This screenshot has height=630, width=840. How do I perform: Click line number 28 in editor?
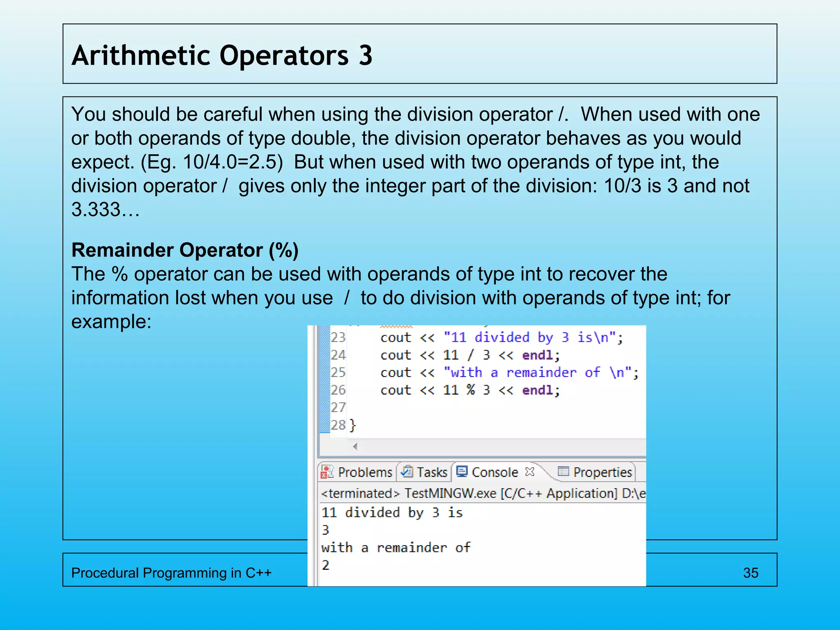click(x=338, y=425)
